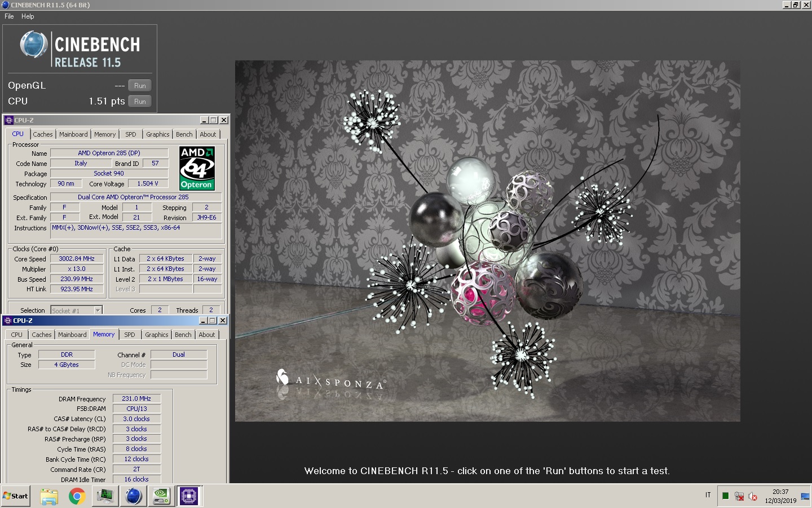Click the Core Voltage value 1.504 V
This screenshot has width=812, height=508.
click(148, 183)
